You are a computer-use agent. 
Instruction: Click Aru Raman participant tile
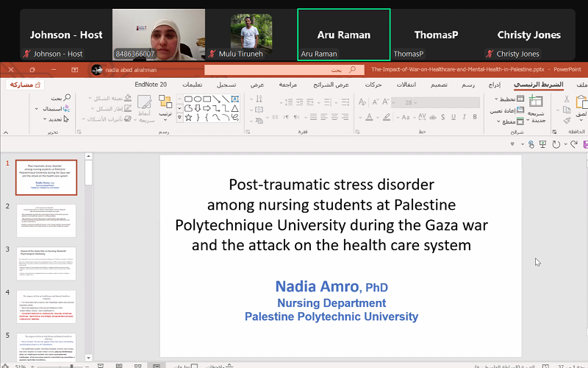tap(343, 35)
